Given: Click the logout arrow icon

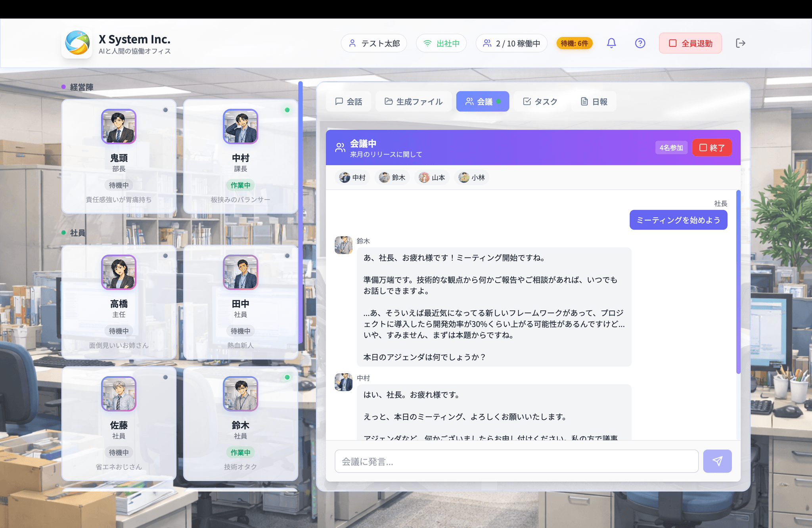Looking at the screenshot, I should (740, 43).
